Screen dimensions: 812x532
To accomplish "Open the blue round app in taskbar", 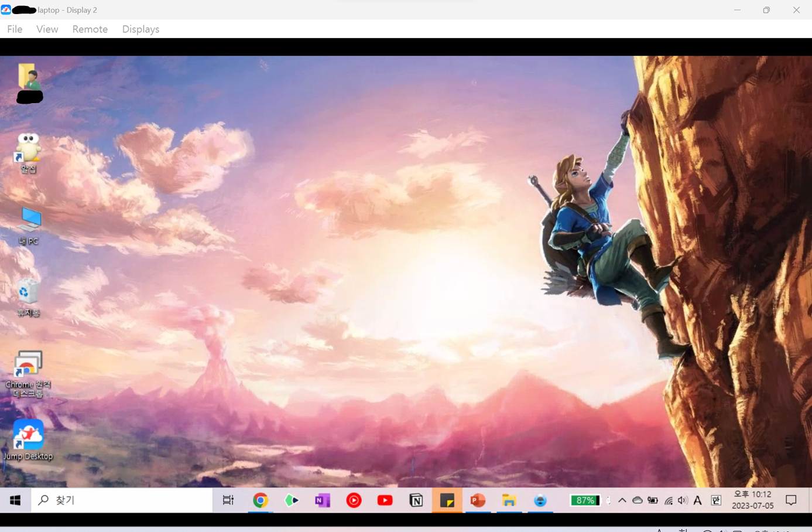I will [x=540, y=500].
